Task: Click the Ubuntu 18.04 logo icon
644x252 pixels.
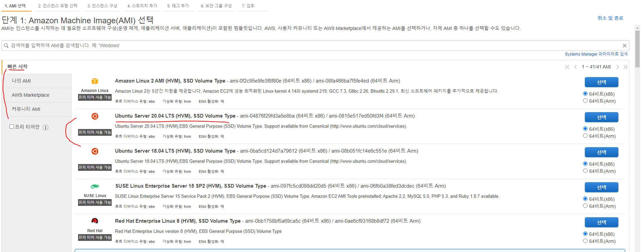Action: click(95, 151)
